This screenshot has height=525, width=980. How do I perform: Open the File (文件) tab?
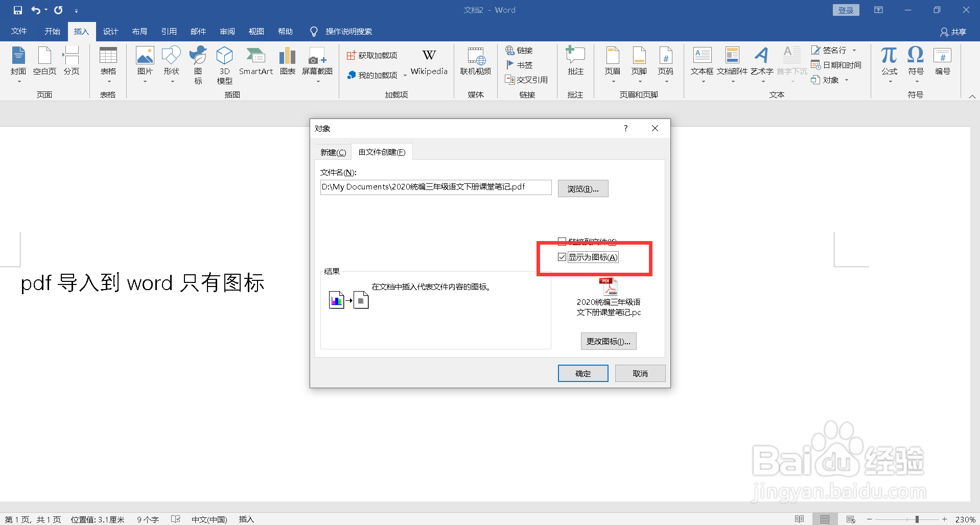19,32
